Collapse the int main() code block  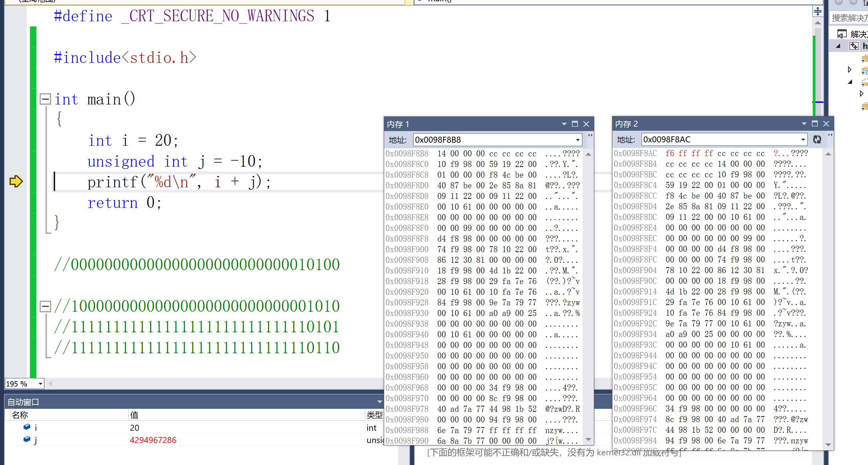pyautogui.click(x=45, y=99)
